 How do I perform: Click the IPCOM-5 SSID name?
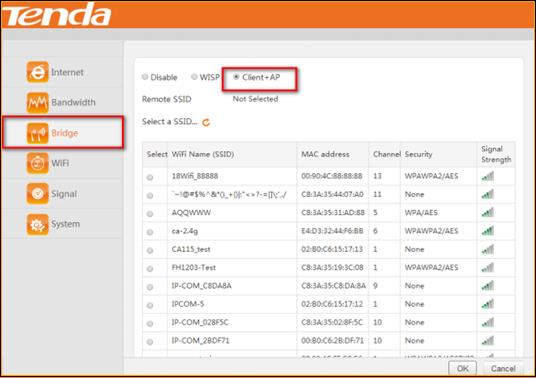[x=188, y=304]
